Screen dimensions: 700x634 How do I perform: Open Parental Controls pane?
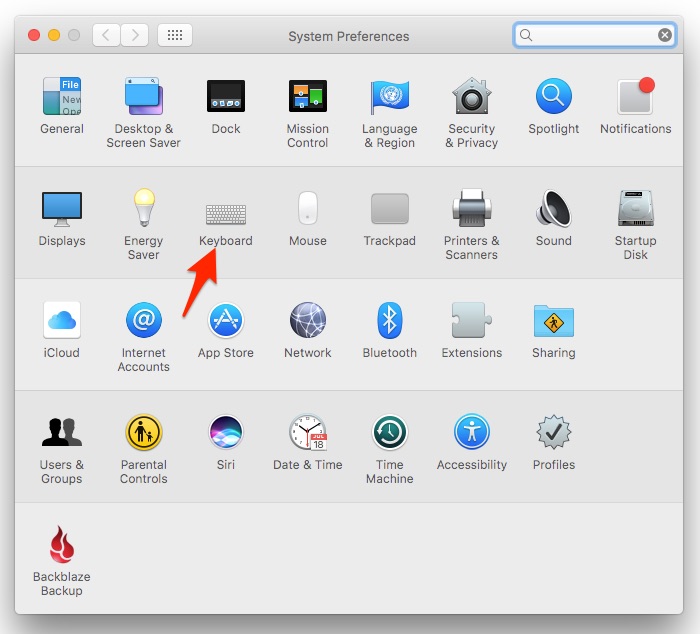click(143, 433)
